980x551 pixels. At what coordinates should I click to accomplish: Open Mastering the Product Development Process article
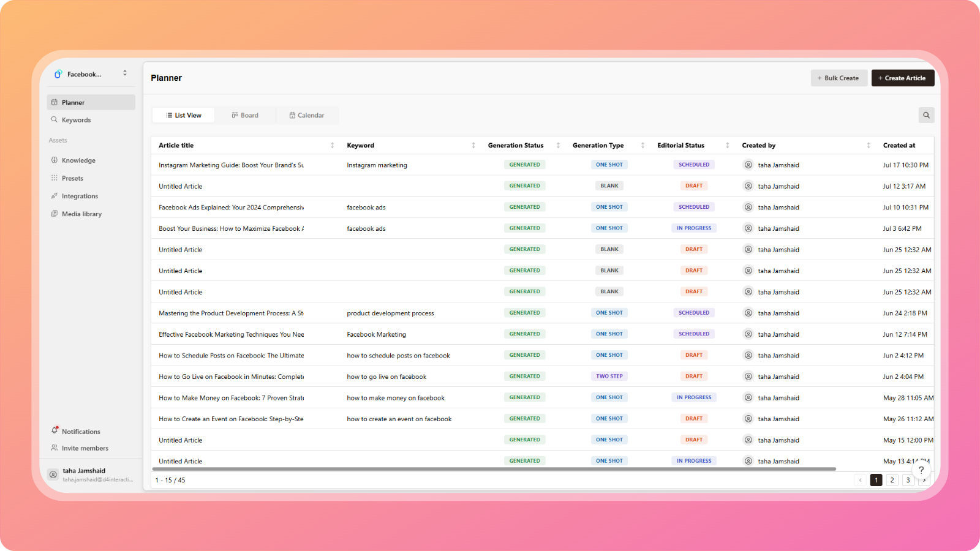click(232, 313)
